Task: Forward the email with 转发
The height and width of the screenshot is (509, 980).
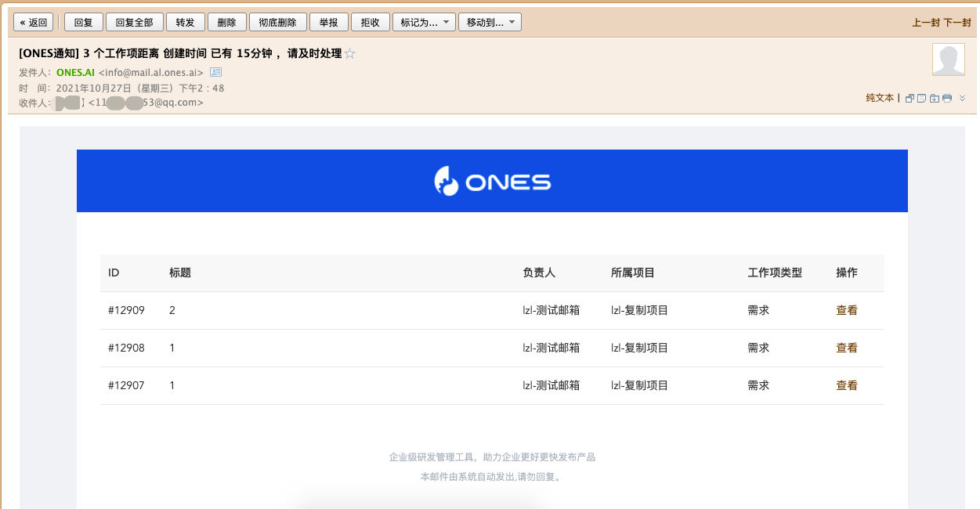Action: 186,23
